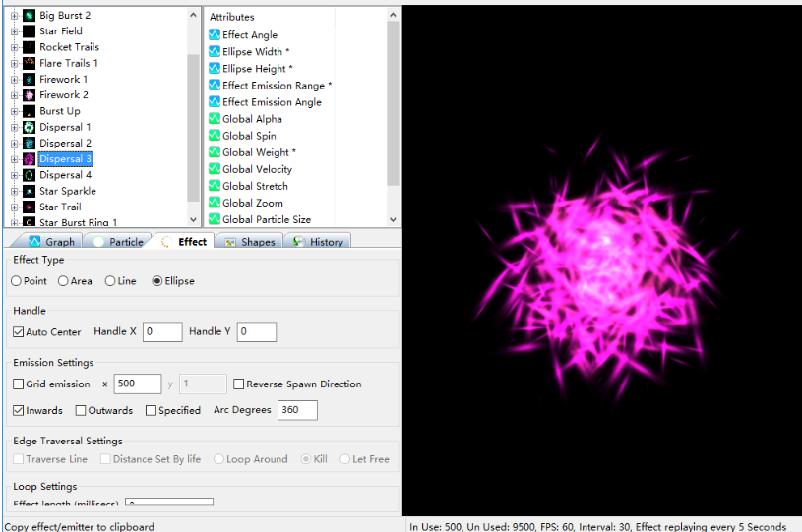Viewport: 802px width, 532px height.
Task: Click the Rocket Trails effect thumbnail icon
Action: coord(30,47)
